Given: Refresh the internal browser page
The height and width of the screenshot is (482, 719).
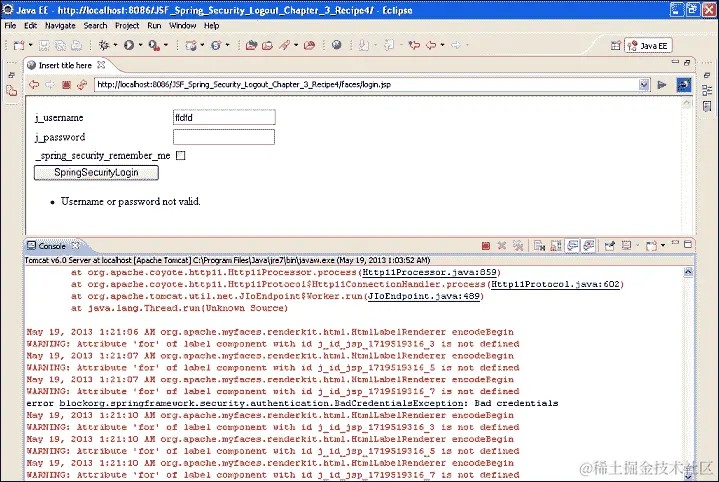Looking at the screenshot, I should pos(82,84).
